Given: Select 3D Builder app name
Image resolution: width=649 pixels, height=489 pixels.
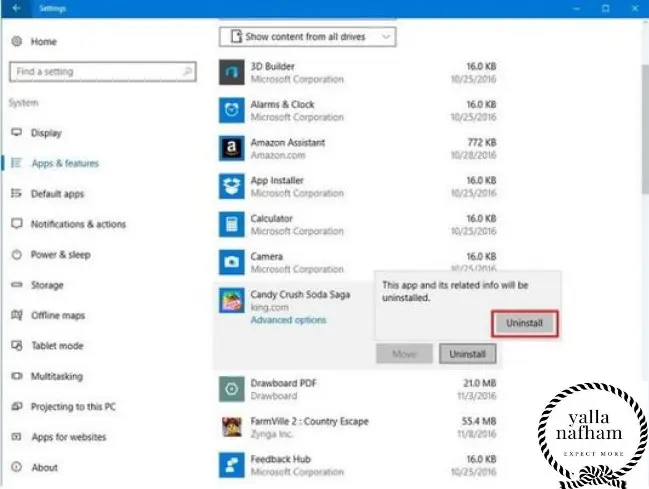Looking at the screenshot, I should [x=272, y=66].
